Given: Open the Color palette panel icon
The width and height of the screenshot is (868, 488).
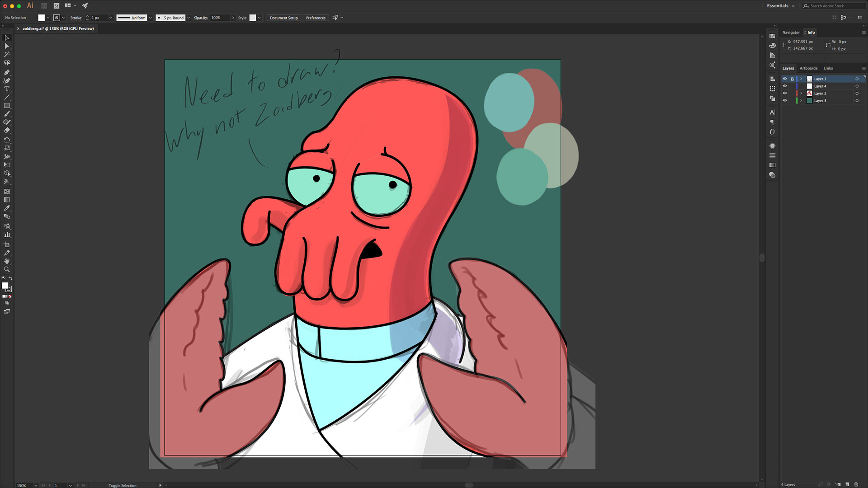Looking at the screenshot, I should (772, 46).
